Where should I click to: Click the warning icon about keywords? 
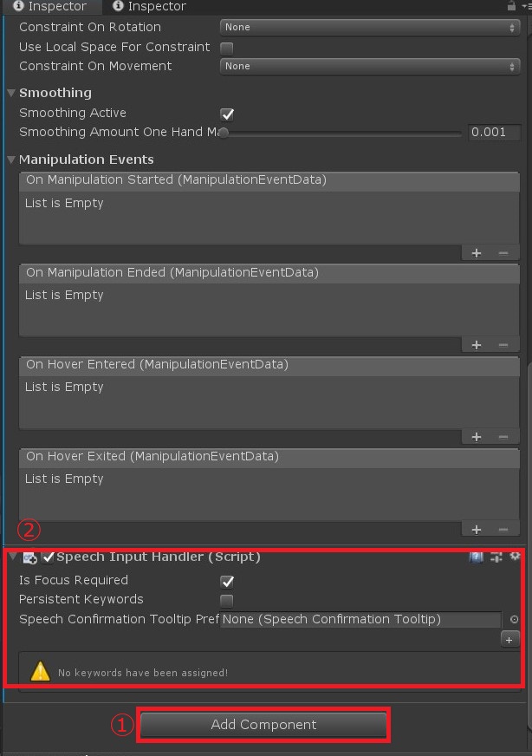40,671
